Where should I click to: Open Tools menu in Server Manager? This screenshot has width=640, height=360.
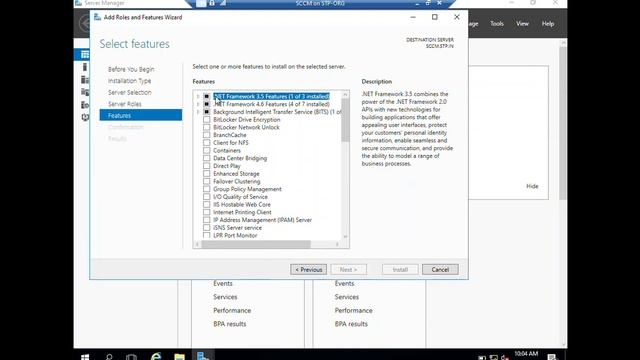pos(497,24)
